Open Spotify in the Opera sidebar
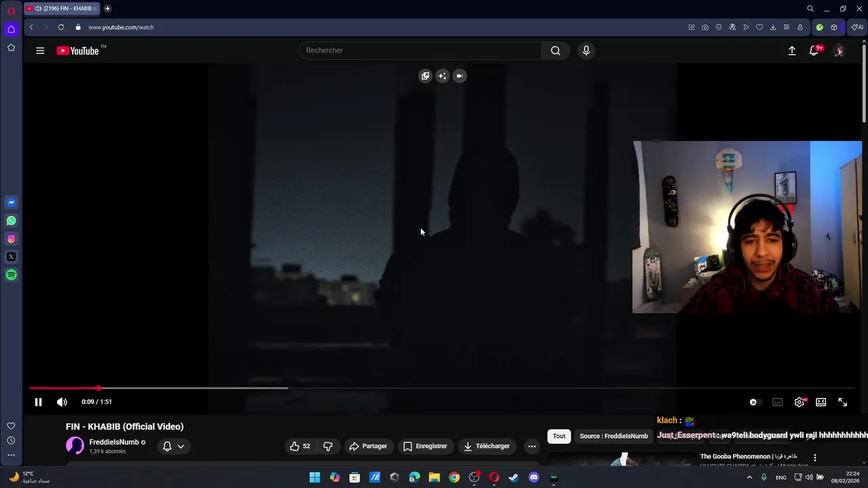The width and height of the screenshot is (868, 488). tap(11, 275)
